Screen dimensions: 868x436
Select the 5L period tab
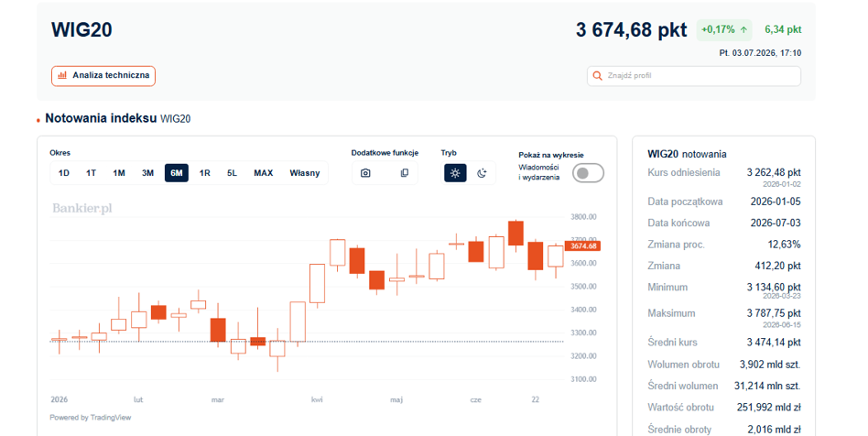point(232,173)
